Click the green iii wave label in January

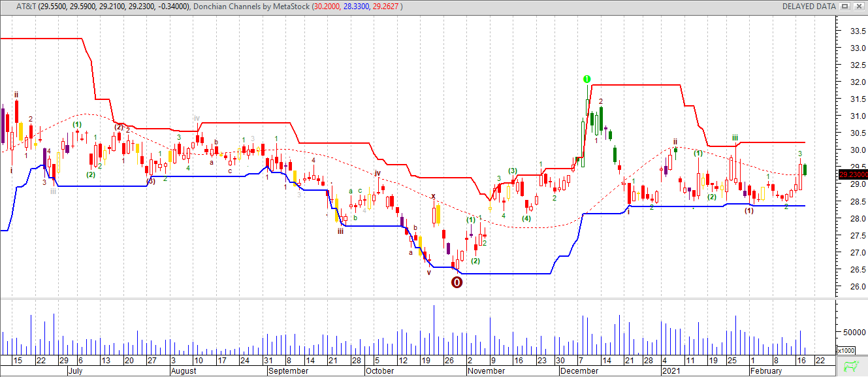[x=735, y=138]
